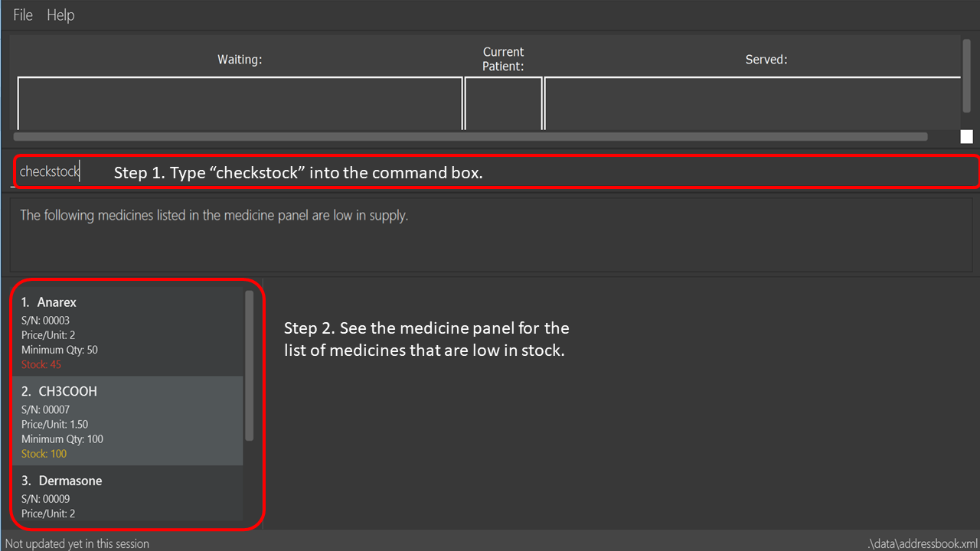Select the Dermasone medicine entry
The width and height of the screenshot is (980, 551).
tap(127, 494)
